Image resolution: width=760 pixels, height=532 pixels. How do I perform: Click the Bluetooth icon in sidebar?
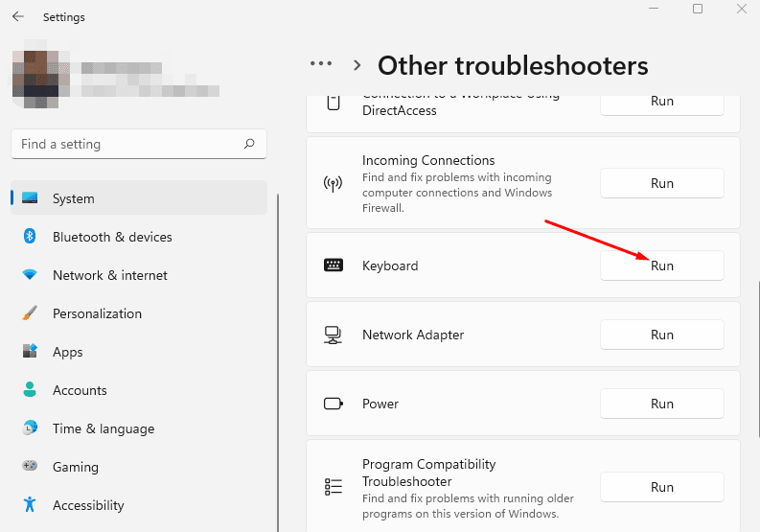(x=30, y=236)
